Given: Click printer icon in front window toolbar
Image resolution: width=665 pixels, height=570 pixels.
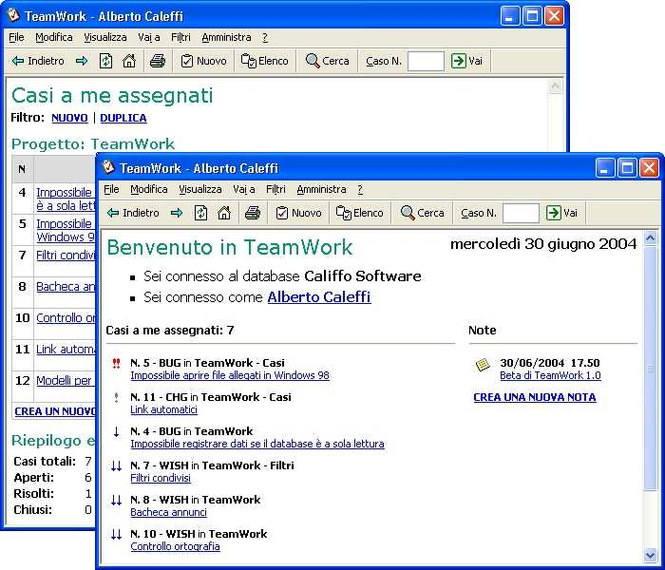Looking at the screenshot, I should pyautogui.click(x=253, y=213).
